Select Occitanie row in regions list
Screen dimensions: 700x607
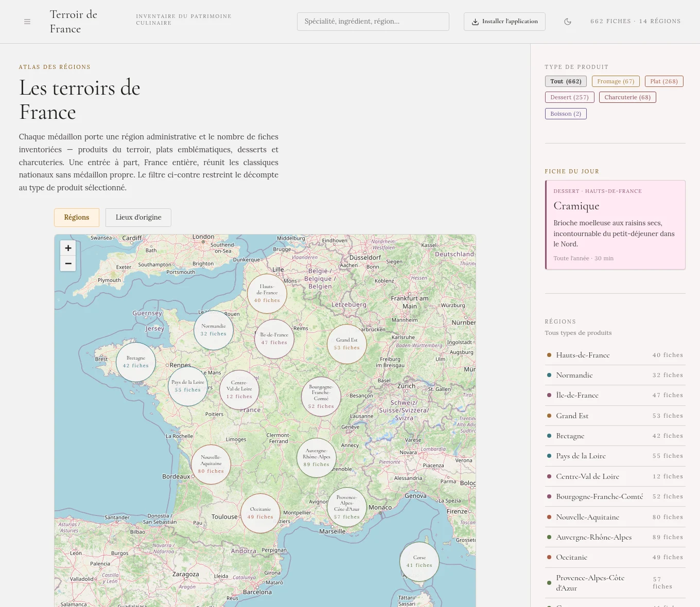[x=615, y=557]
